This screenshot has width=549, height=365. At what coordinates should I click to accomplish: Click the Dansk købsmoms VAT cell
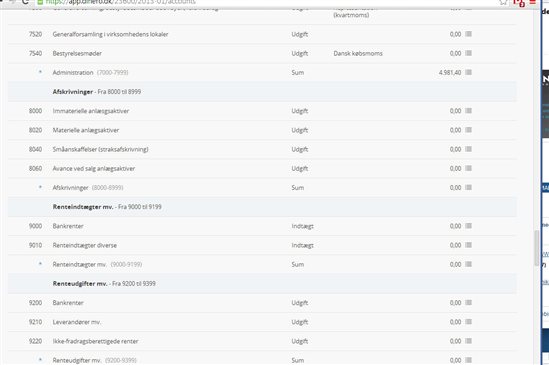(x=358, y=53)
